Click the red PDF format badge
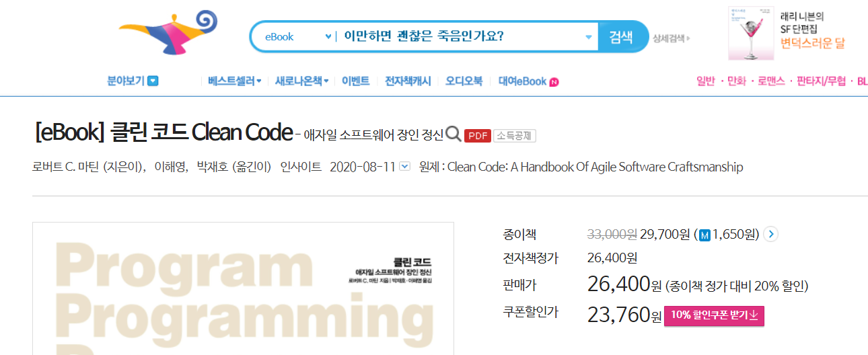The height and width of the screenshot is (355, 868). (x=477, y=136)
